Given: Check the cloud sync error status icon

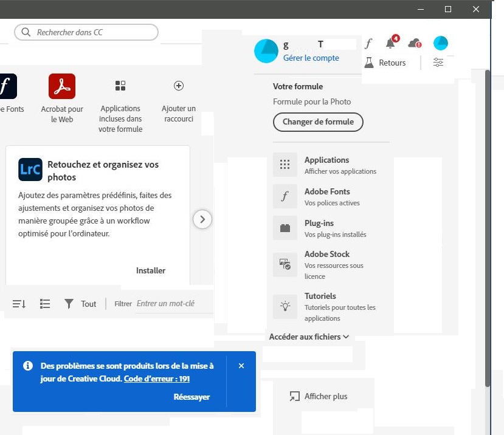Looking at the screenshot, I should pyautogui.click(x=413, y=43).
